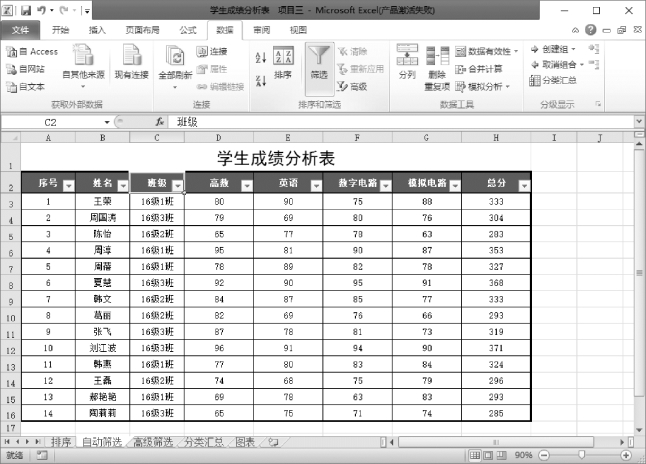Click 取消组合 button

coord(557,65)
